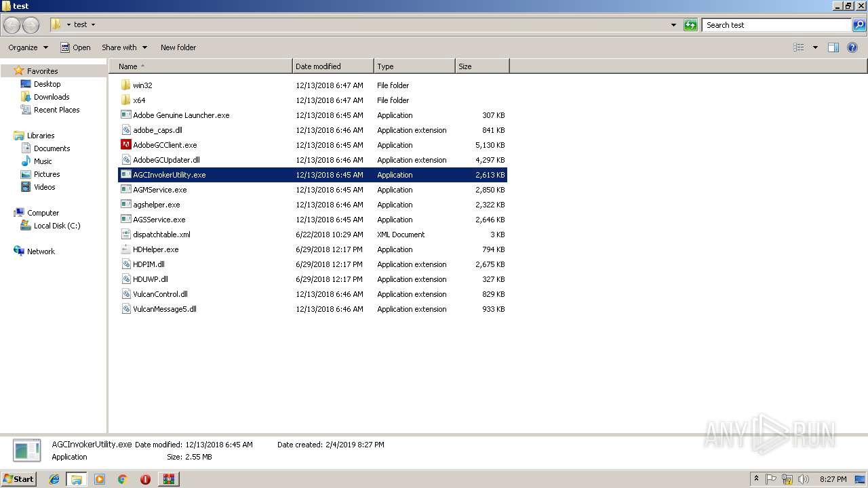This screenshot has height=488, width=868.
Task: Select the Adobe Genuine Launcher.exe file name
Action: click(181, 115)
